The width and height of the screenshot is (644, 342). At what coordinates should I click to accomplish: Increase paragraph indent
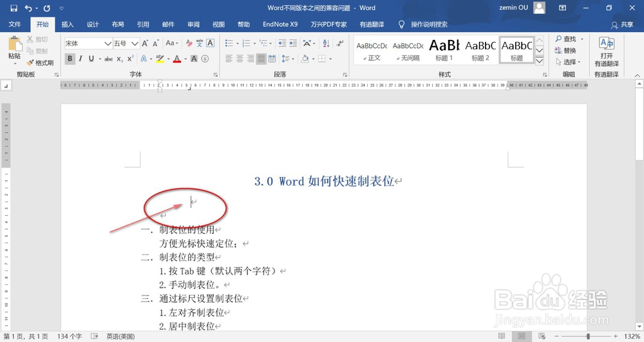293,43
